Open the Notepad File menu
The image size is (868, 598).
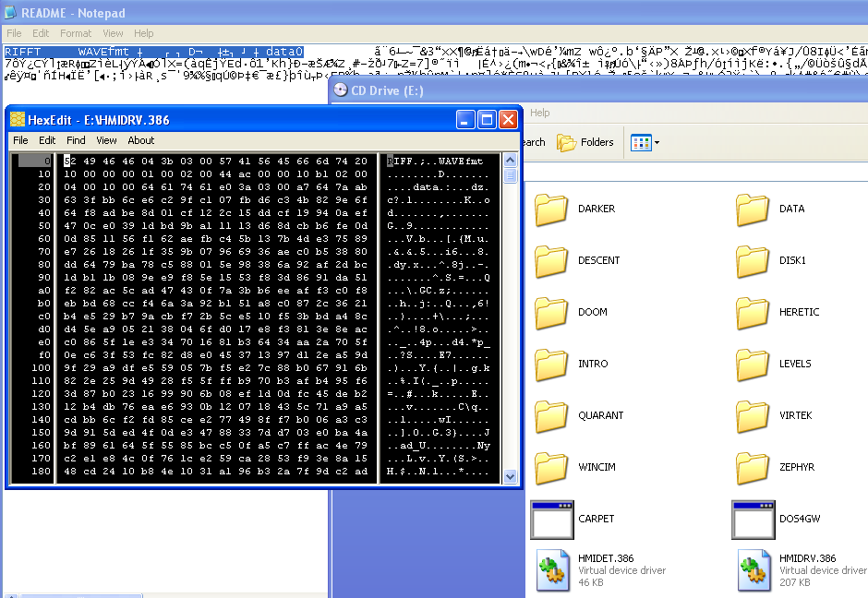(x=15, y=33)
